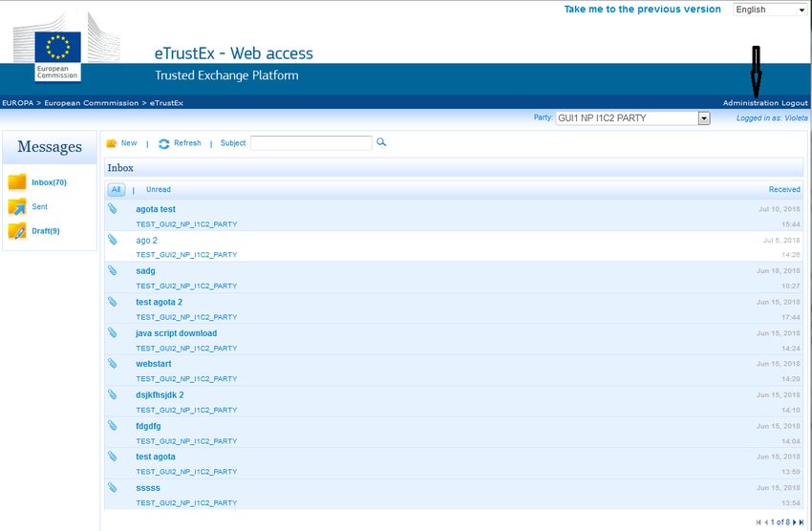The width and height of the screenshot is (812, 531).
Task: Click European Commmission breadcrumb link
Action: 92,103
